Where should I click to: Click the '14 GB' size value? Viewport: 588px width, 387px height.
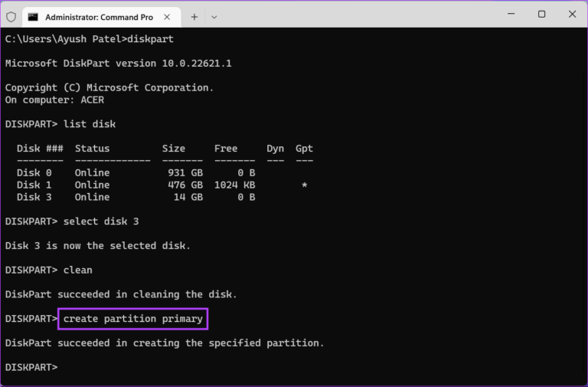tap(188, 197)
